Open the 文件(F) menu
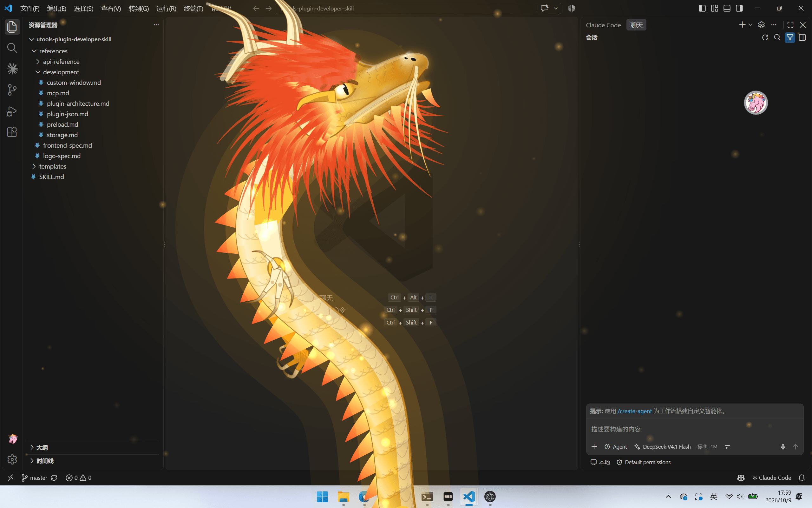 pyautogui.click(x=30, y=8)
